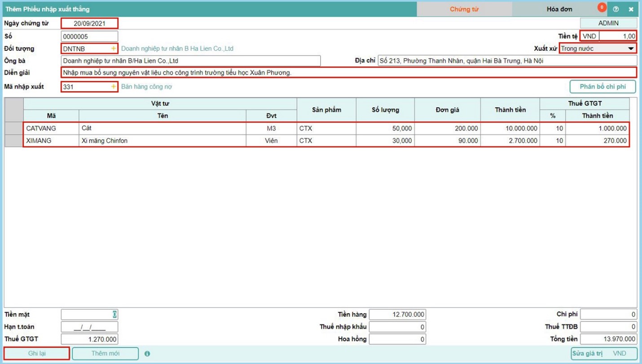Open Phân bổ chi phí
Image resolution: width=642 pixels, height=364 pixels.
pyautogui.click(x=602, y=87)
